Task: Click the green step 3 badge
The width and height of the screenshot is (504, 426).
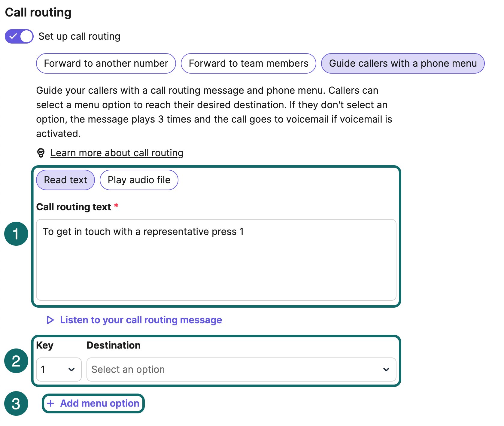Action: click(16, 403)
